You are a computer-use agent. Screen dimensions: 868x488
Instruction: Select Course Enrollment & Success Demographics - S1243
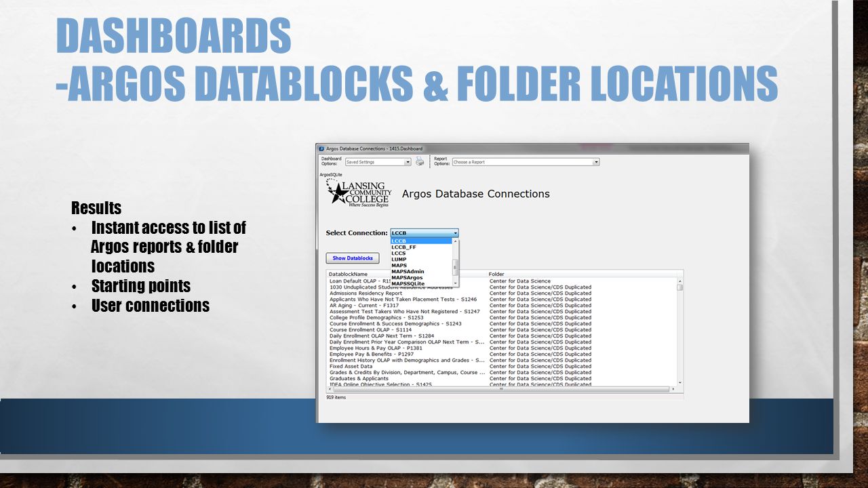[502, 324]
